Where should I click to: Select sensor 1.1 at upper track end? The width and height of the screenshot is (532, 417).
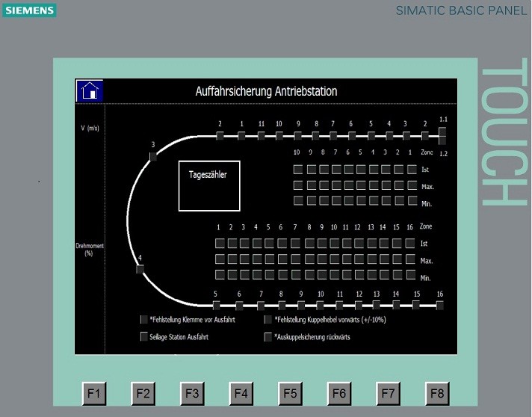pos(442,133)
